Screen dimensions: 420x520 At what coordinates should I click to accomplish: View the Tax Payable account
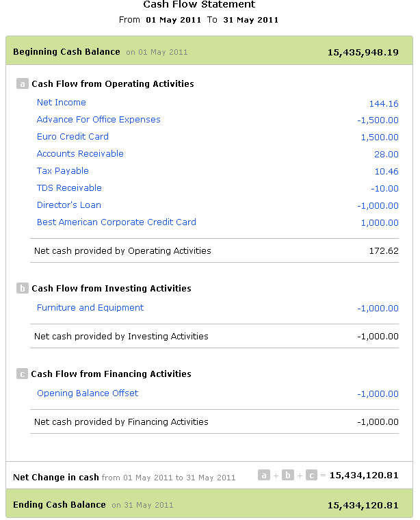click(x=63, y=171)
